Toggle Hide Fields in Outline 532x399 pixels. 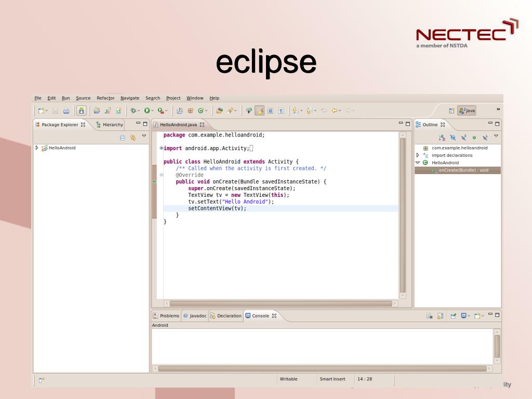coord(453,137)
